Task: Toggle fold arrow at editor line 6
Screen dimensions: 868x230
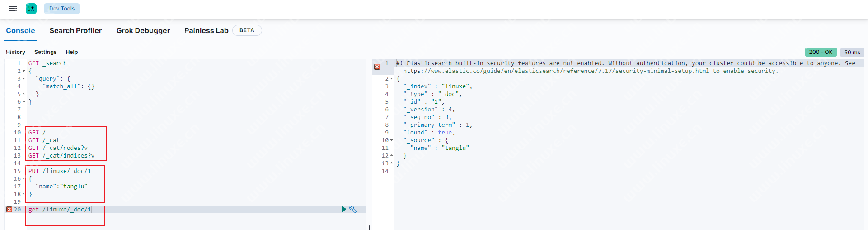Action: point(24,102)
